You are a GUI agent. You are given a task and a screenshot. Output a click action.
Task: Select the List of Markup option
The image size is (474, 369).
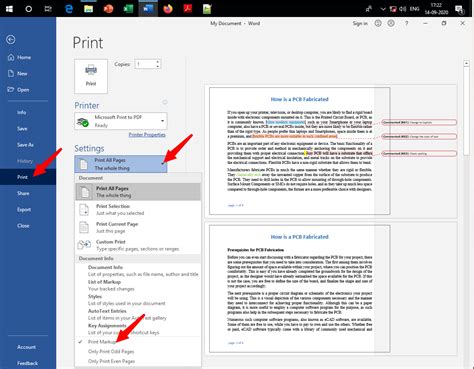tap(138, 285)
